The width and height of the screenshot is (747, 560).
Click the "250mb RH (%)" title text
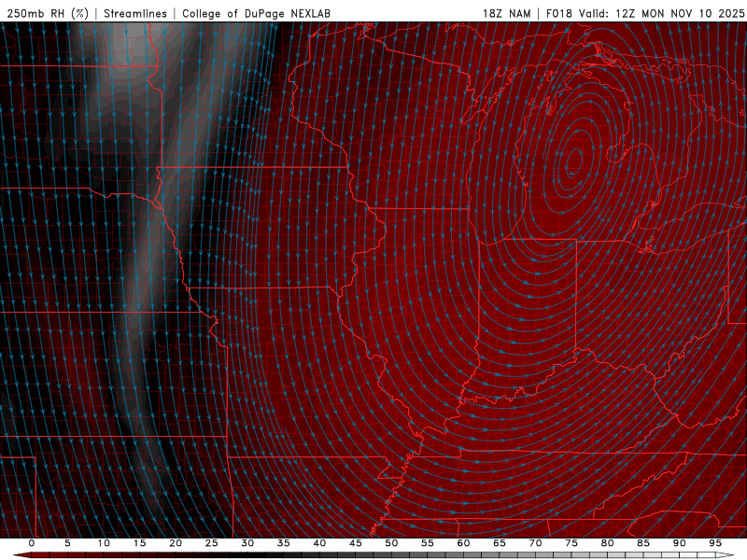pos(48,13)
